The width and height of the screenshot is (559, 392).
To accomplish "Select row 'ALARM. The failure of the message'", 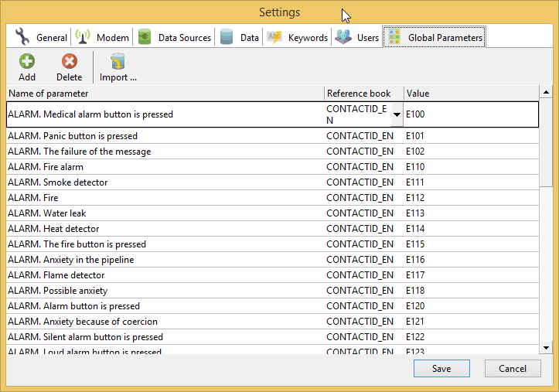I will point(272,152).
